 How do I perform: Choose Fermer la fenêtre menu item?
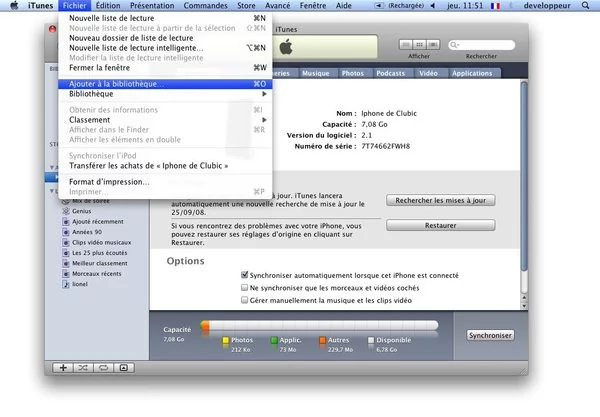point(165,68)
